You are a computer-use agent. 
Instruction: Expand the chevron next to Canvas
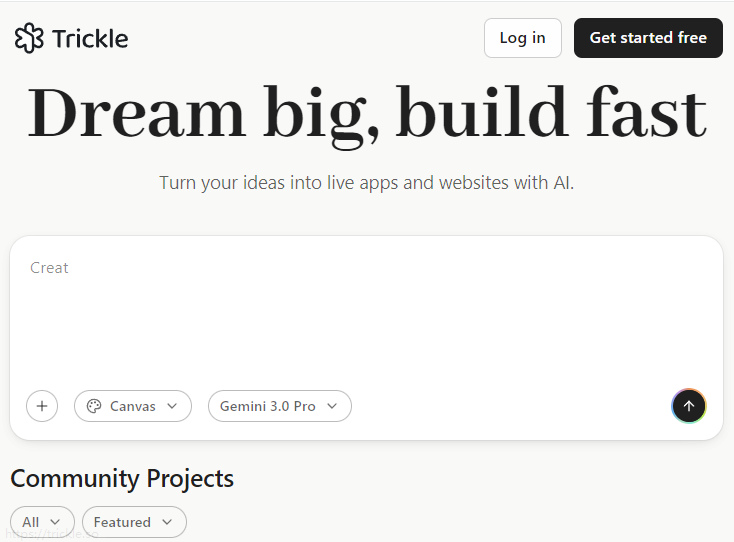coord(172,406)
